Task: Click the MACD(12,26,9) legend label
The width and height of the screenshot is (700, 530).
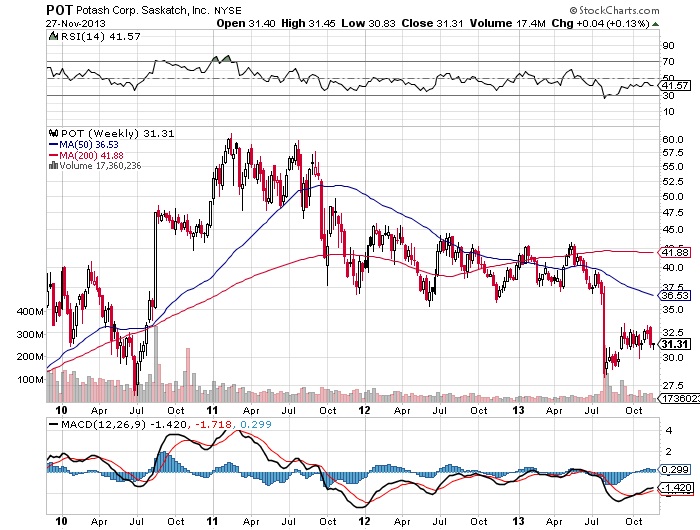Action: [x=103, y=424]
